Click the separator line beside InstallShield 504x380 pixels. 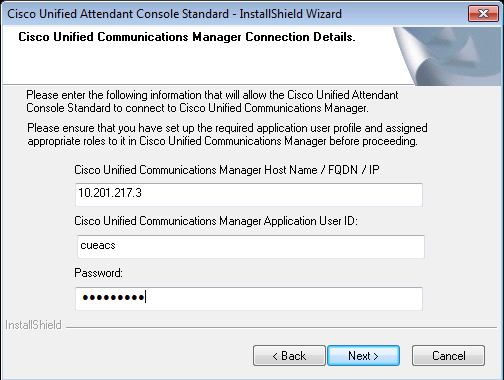point(281,327)
